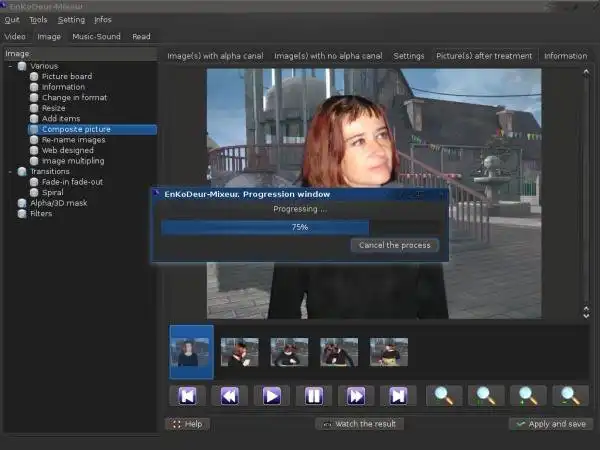Click the last magnifier zoom icon

pos(569,395)
